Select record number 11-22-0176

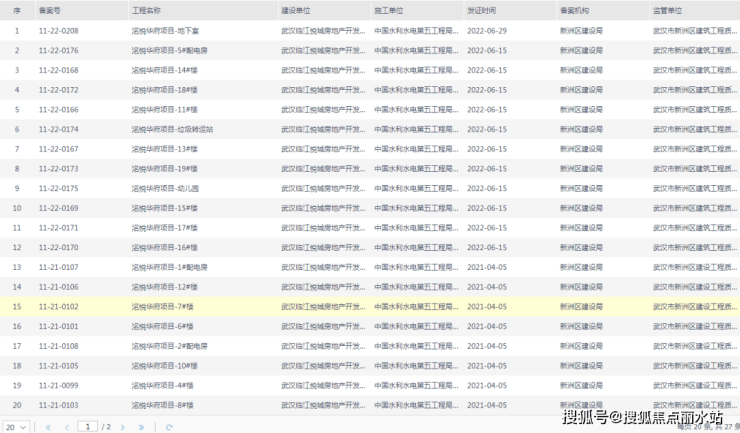tap(59, 51)
